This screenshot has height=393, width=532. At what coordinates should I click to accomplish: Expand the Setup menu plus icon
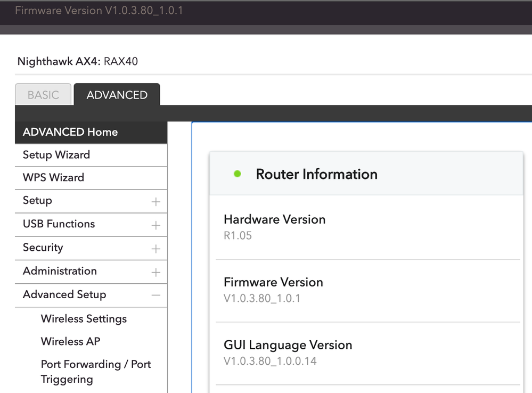pos(155,202)
